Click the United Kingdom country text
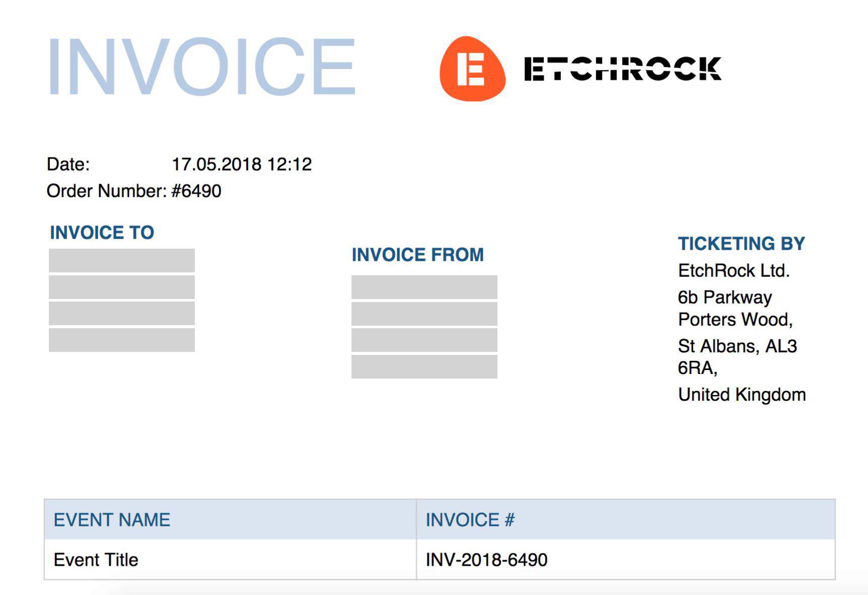 [x=742, y=395]
